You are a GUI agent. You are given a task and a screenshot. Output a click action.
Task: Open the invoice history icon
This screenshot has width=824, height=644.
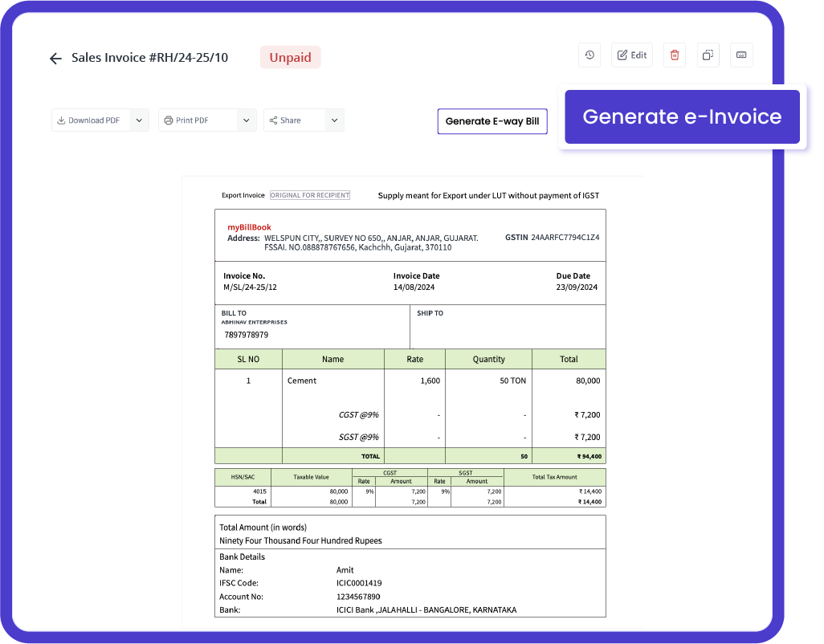589,55
